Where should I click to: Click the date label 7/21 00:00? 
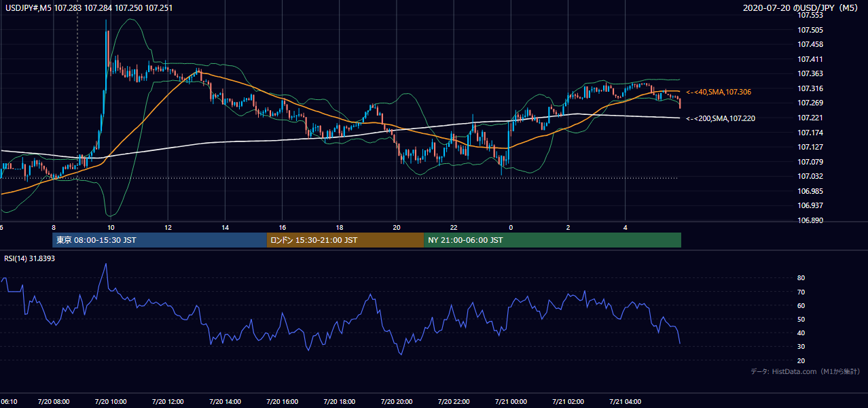coord(511,402)
